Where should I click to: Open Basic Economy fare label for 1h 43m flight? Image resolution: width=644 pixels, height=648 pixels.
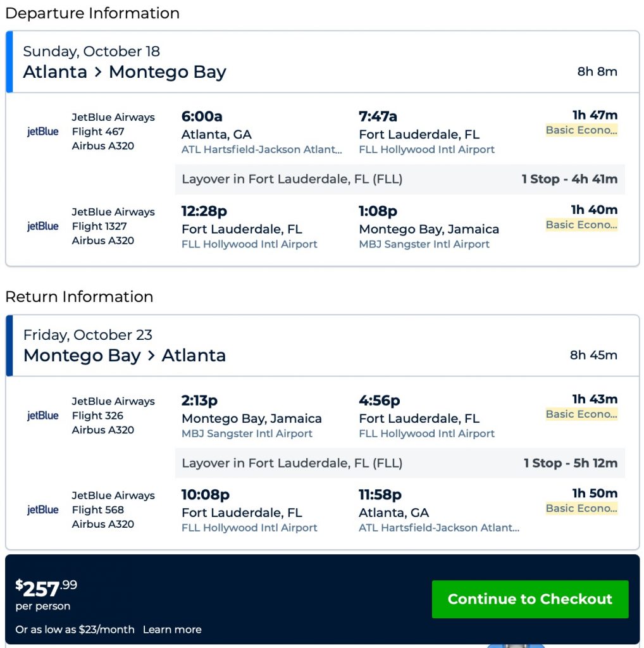point(581,414)
